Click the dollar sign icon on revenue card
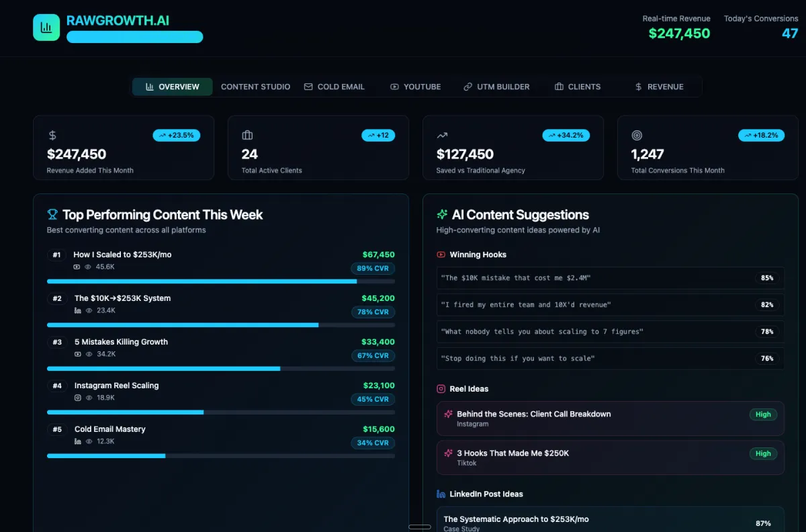Screen dimensions: 806x532 point(52,136)
